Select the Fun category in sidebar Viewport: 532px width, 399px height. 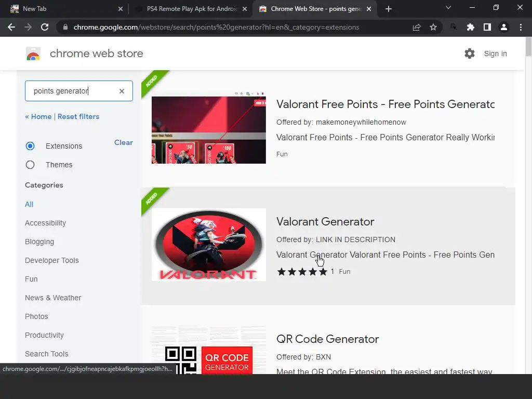[x=31, y=279]
